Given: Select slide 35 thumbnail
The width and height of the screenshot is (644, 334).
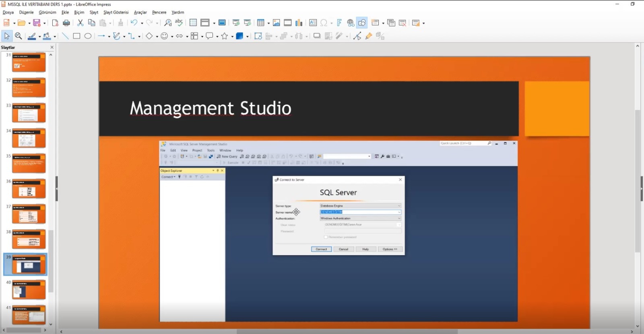Looking at the screenshot, I should [x=29, y=163].
